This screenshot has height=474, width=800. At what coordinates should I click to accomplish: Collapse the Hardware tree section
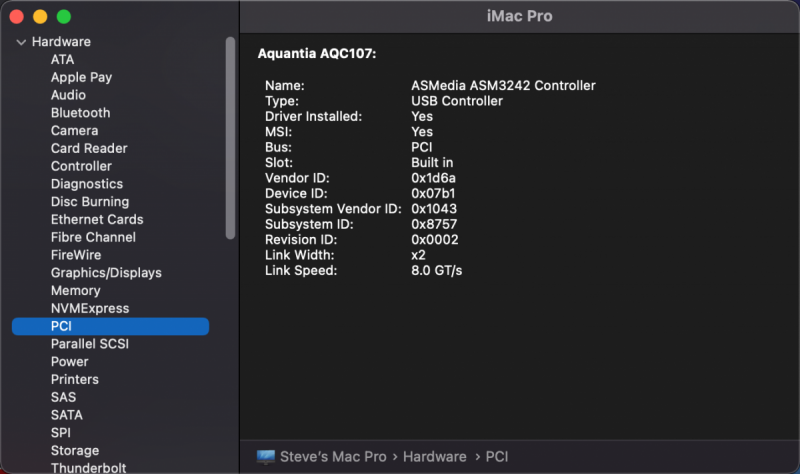point(21,42)
